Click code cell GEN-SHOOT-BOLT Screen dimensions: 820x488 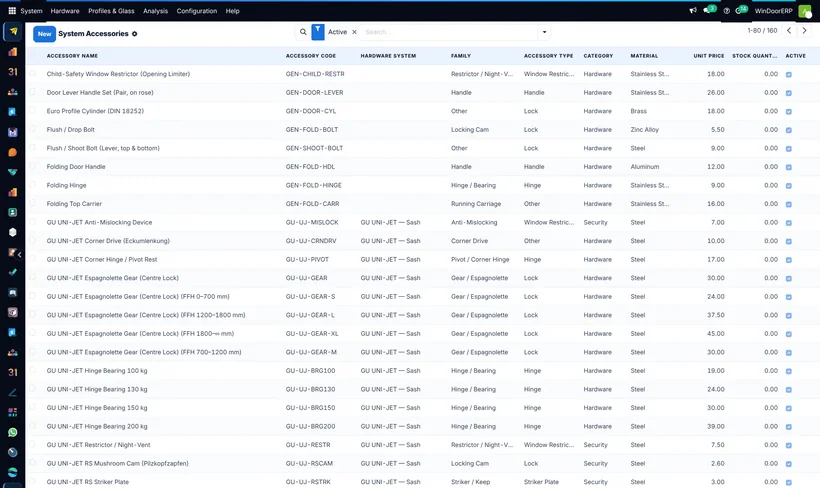[x=314, y=148]
